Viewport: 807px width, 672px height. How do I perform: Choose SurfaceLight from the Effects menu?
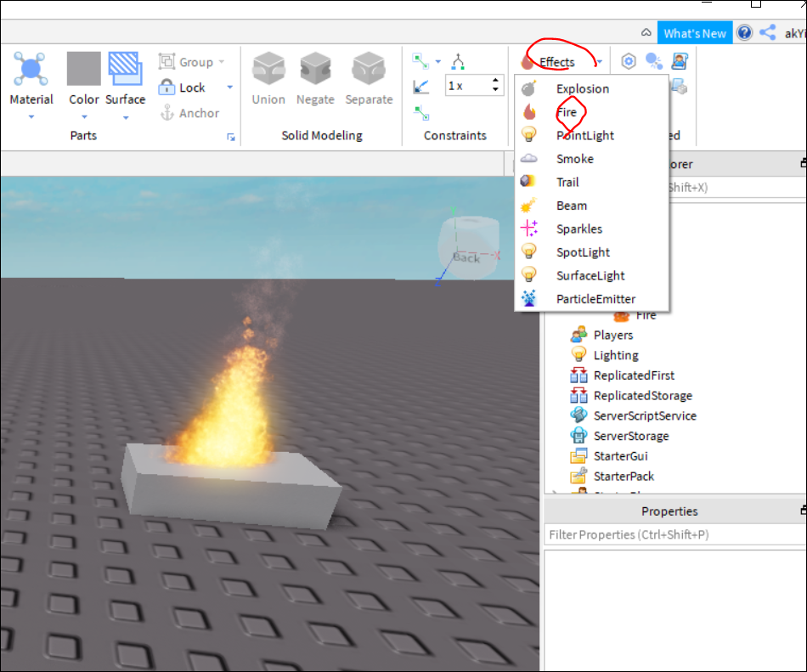click(x=591, y=275)
